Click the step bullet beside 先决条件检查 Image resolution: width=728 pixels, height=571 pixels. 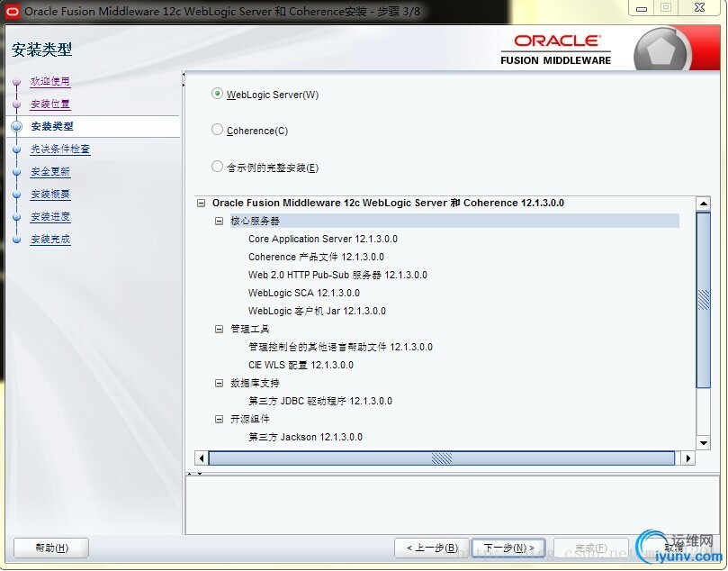[x=17, y=150]
